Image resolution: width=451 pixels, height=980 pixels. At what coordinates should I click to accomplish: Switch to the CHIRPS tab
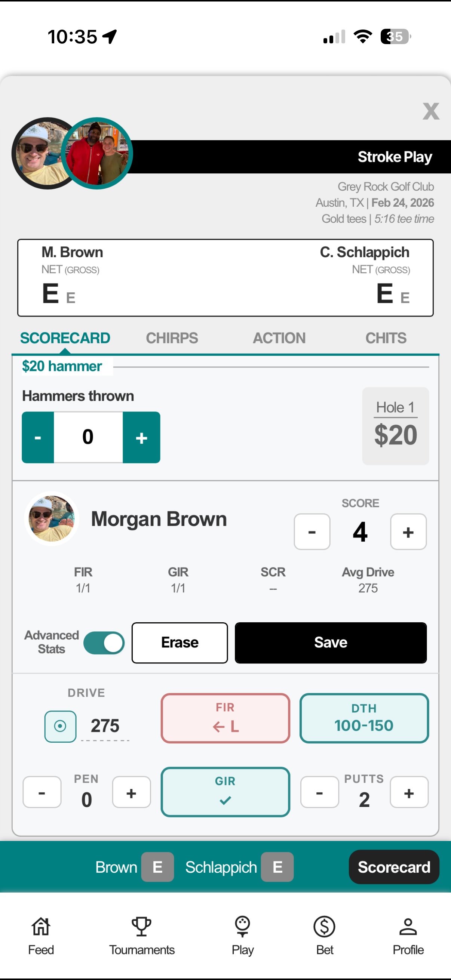[x=172, y=338]
